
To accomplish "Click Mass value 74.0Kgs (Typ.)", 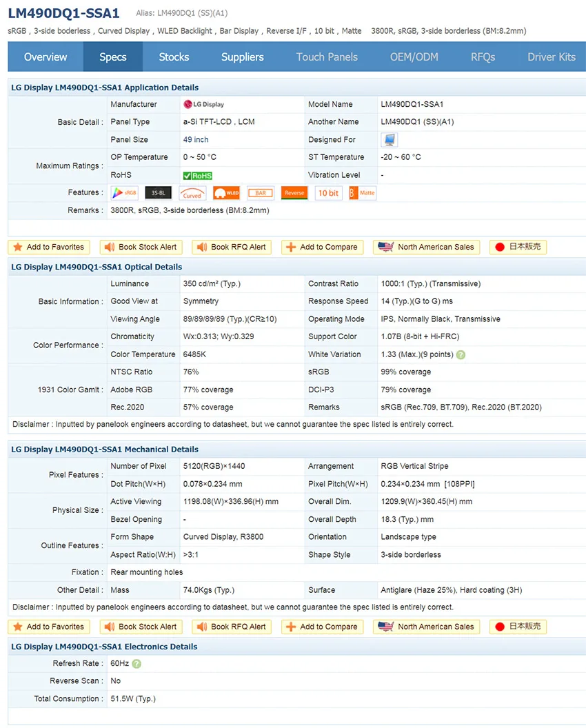I will [208, 590].
